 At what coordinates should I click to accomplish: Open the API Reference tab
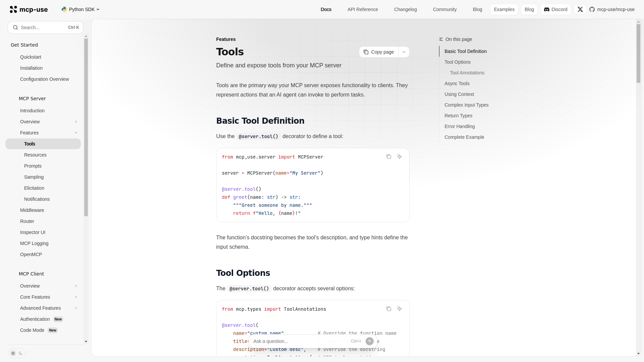tap(363, 9)
